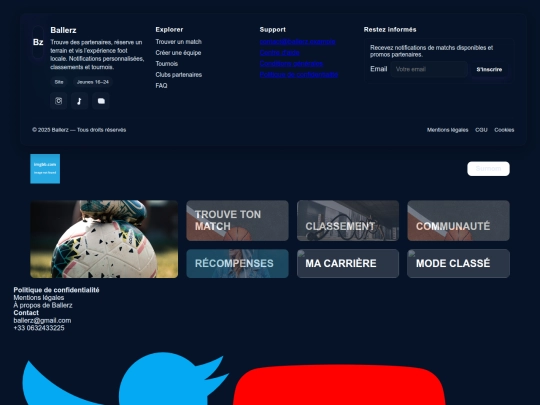Open Mentions légales next to CGU
Image resolution: width=540 pixels, height=405 pixels.
click(x=447, y=130)
